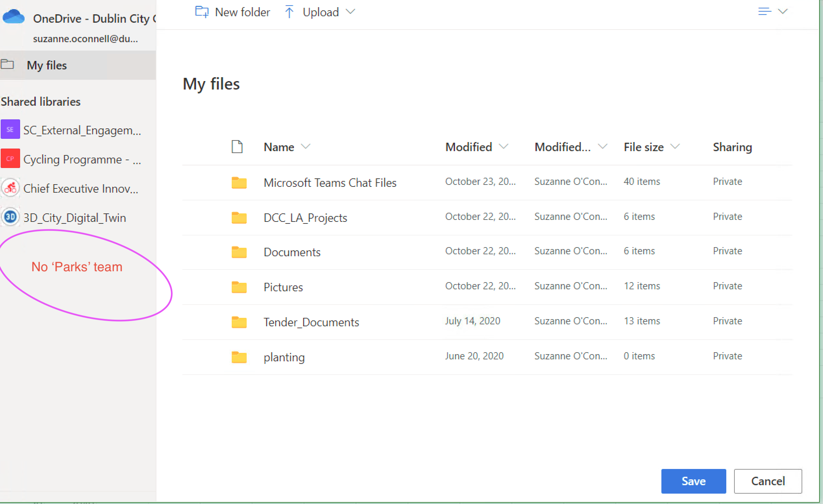Open the Name column sort dropdown

tap(305, 147)
